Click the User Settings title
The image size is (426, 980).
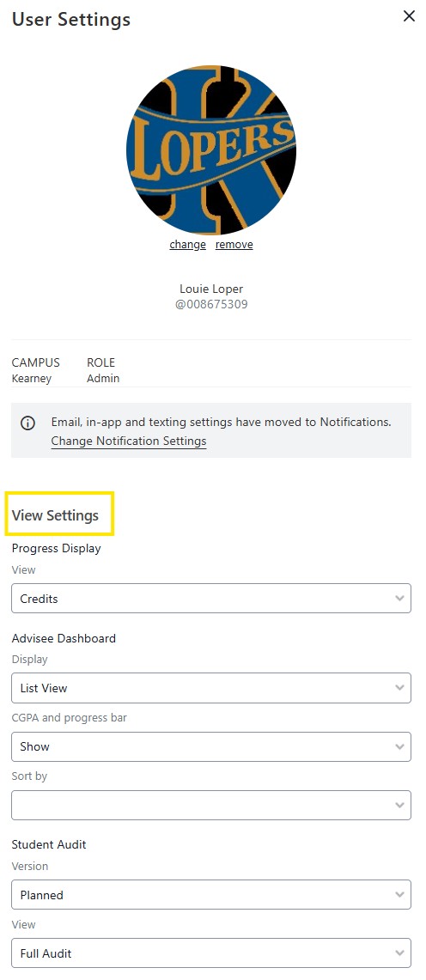pos(71,20)
